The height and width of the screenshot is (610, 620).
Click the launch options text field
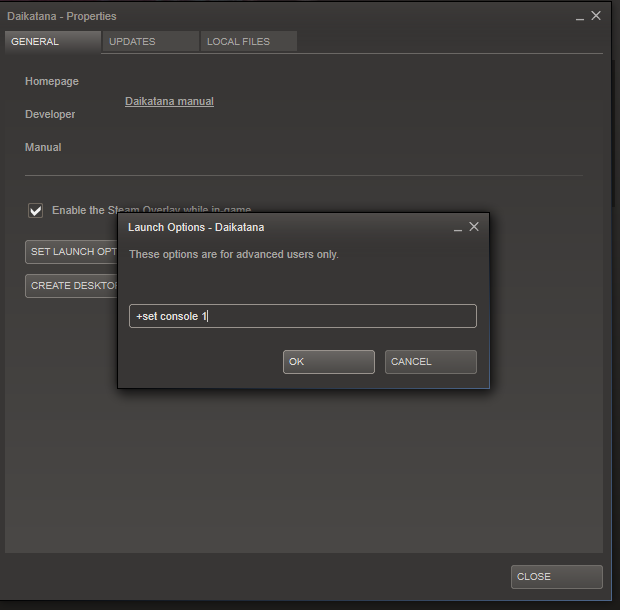pos(303,316)
